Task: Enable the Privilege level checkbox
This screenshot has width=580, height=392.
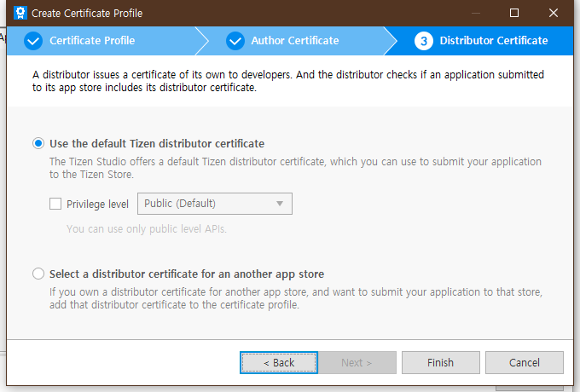Action: [x=55, y=204]
